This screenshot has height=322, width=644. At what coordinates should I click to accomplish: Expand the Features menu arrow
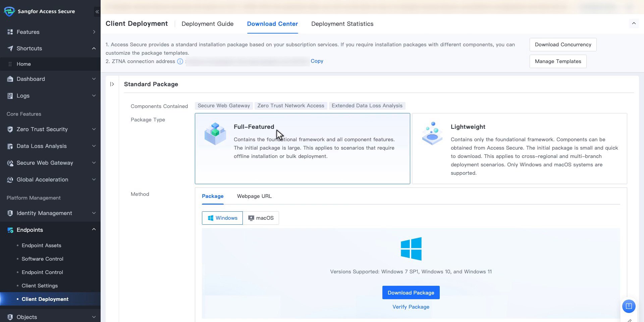[x=94, y=32]
